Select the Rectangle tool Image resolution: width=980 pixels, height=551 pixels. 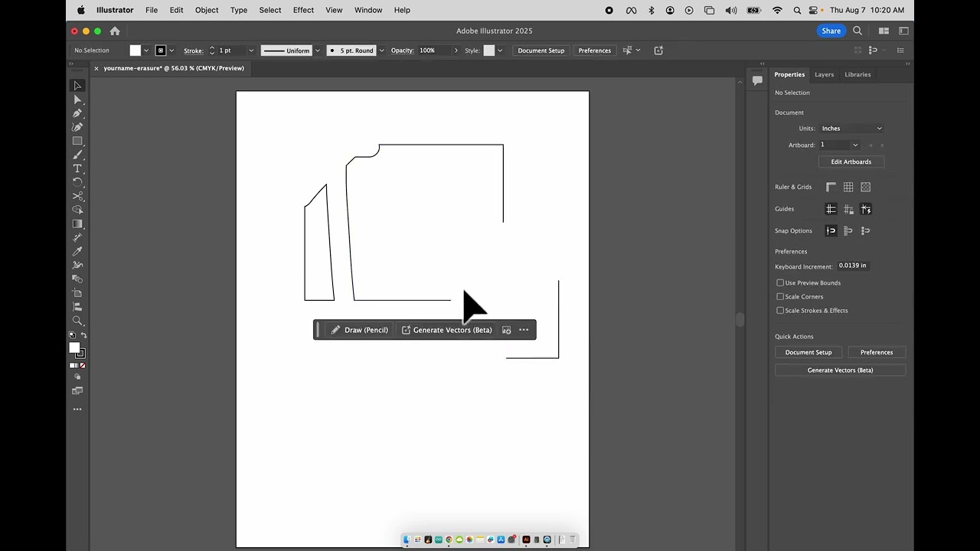coord(77,141)
